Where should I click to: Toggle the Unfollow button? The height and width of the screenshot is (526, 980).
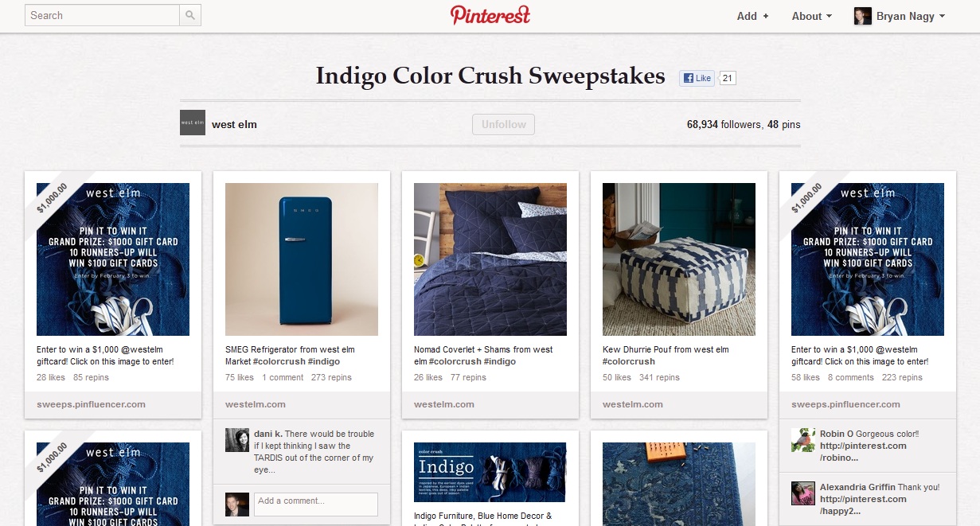coord(503,124)
